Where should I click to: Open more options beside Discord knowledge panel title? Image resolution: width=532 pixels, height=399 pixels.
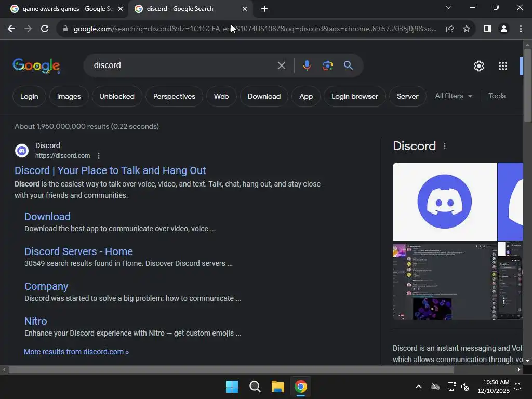(445, 146)
